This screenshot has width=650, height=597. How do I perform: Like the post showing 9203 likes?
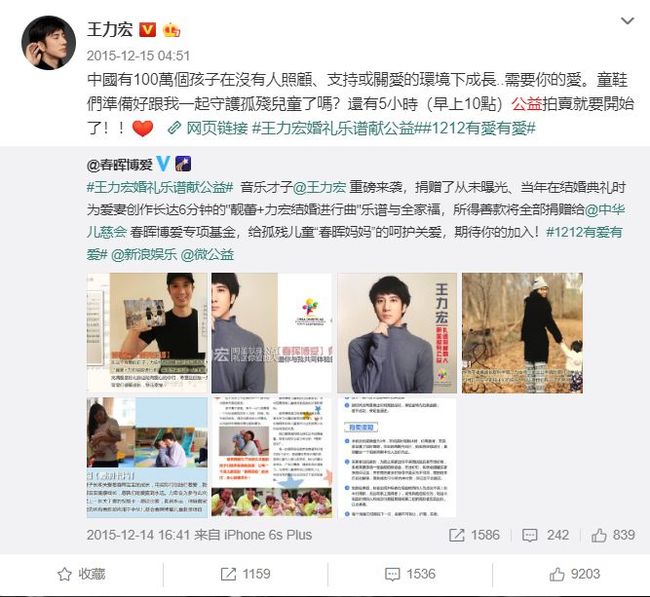point(575,574)
